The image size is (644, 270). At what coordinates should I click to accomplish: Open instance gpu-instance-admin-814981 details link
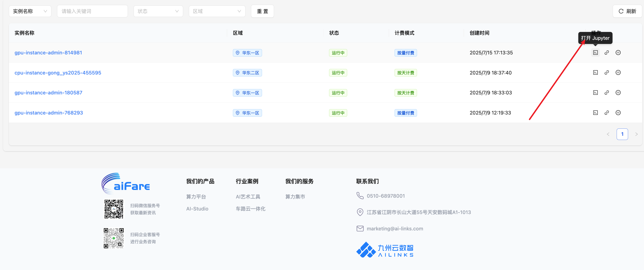click(48, 53)
